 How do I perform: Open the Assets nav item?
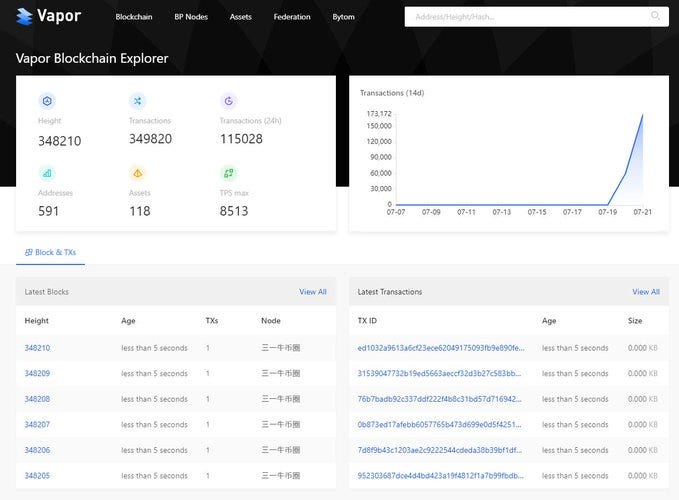(241, 17)
